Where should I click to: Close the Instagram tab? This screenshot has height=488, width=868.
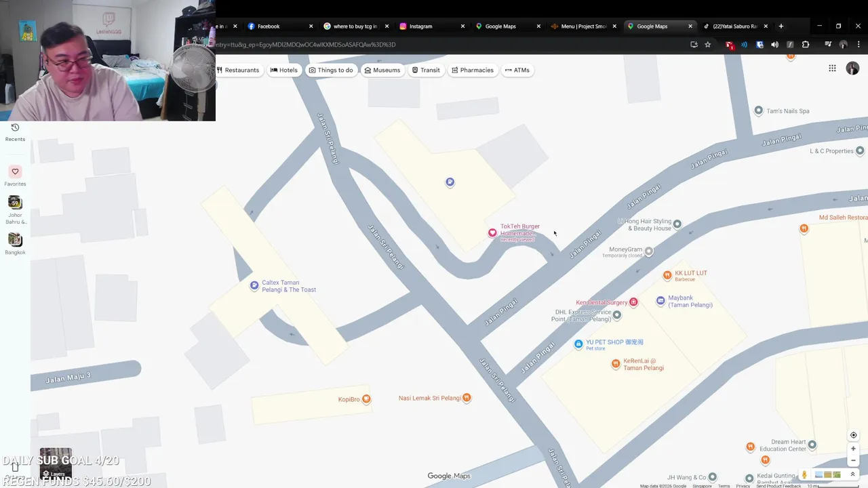[x=463, y=26]
